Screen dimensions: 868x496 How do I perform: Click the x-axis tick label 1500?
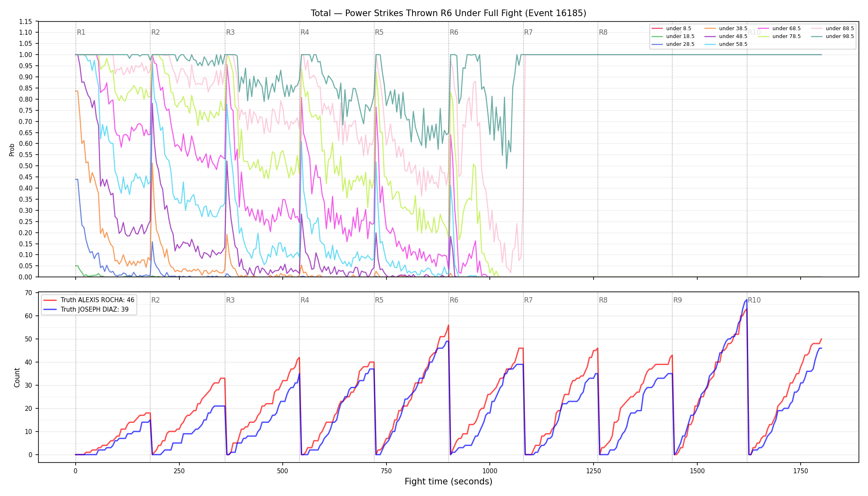click(697, 471)
